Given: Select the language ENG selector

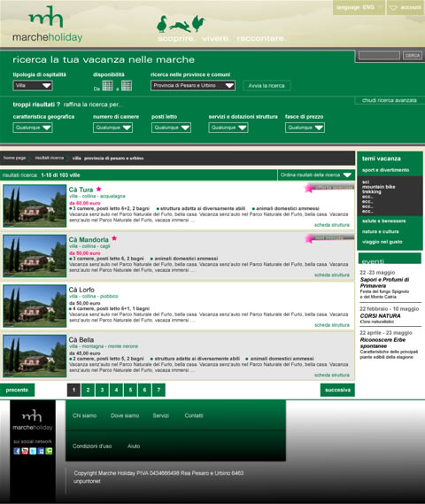Looking at the screenshot, I should click(x=359, y=7).
